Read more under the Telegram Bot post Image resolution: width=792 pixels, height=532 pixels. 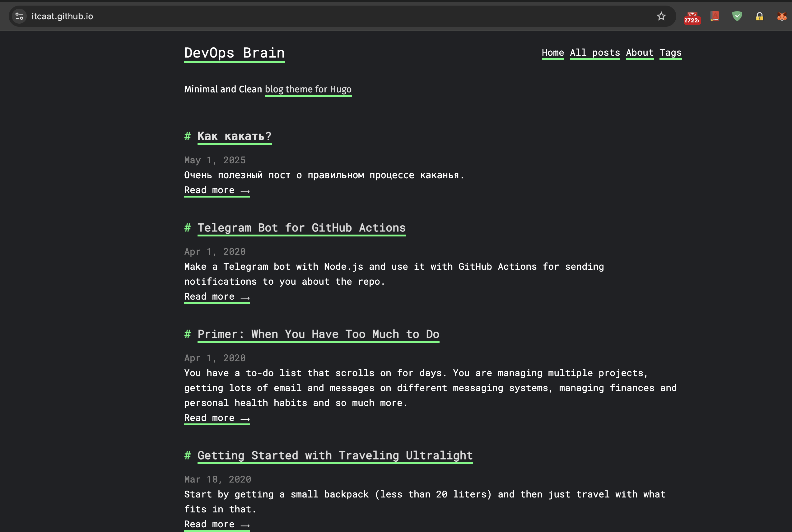pyautogui.click(x=217, y=297)
